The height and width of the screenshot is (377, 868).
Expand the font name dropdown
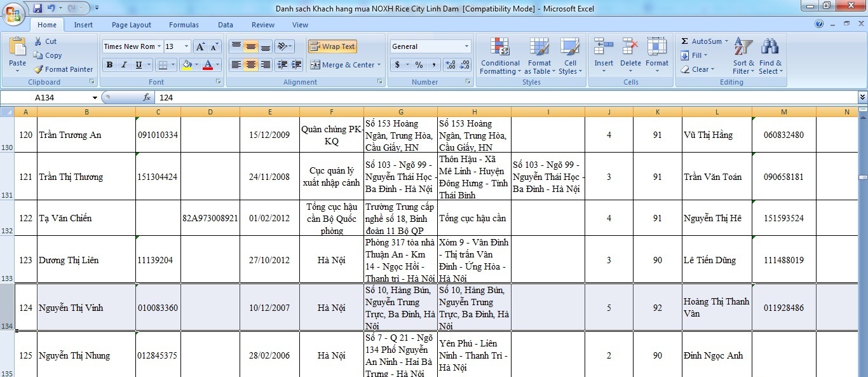(x=159, y=46)
